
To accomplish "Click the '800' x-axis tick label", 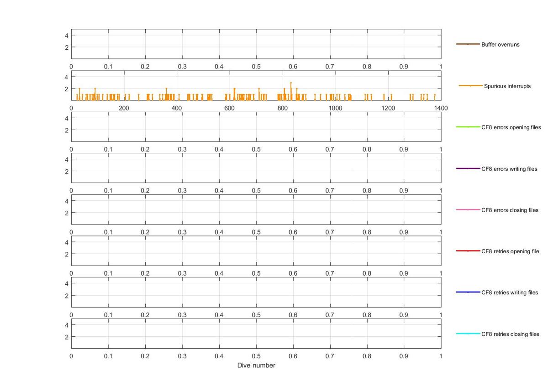I will (282, 108).
